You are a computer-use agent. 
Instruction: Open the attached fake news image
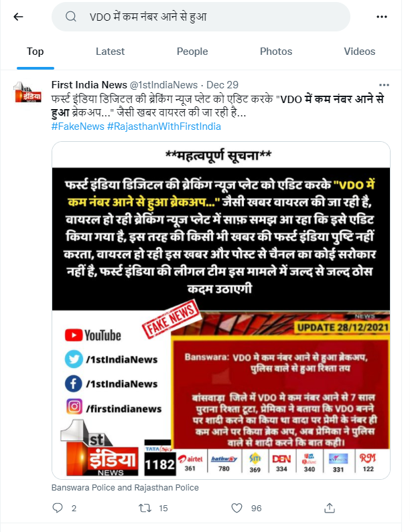pyautogui.click(x=221, y=310)
